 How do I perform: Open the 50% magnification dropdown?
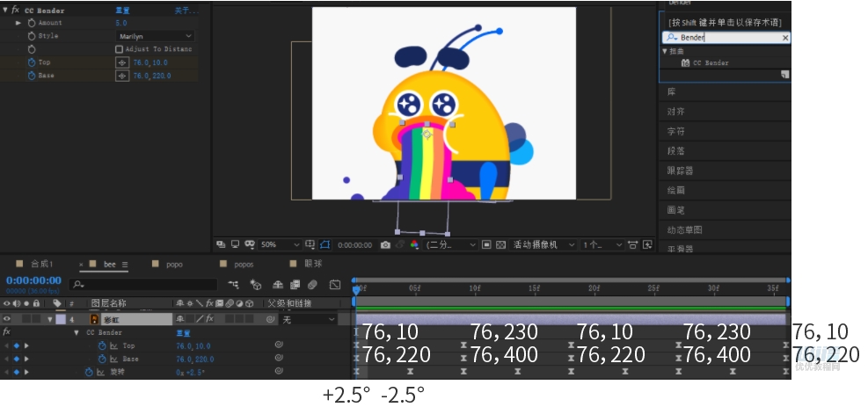coord(280,244)
